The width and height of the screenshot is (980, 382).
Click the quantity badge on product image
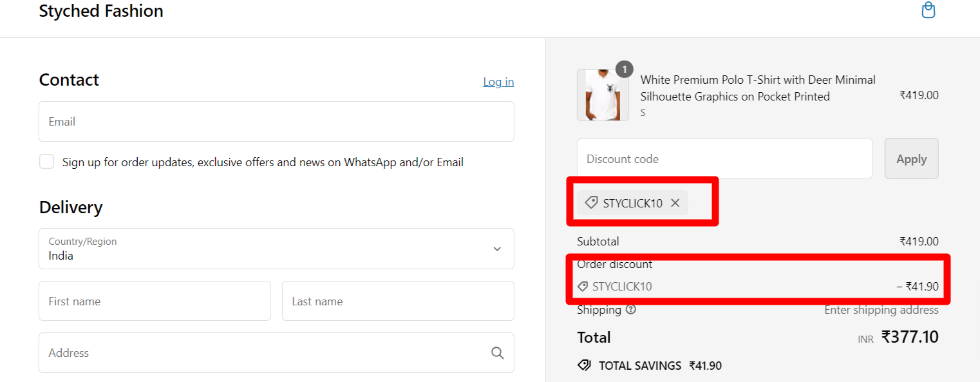(x=624, y=70)
